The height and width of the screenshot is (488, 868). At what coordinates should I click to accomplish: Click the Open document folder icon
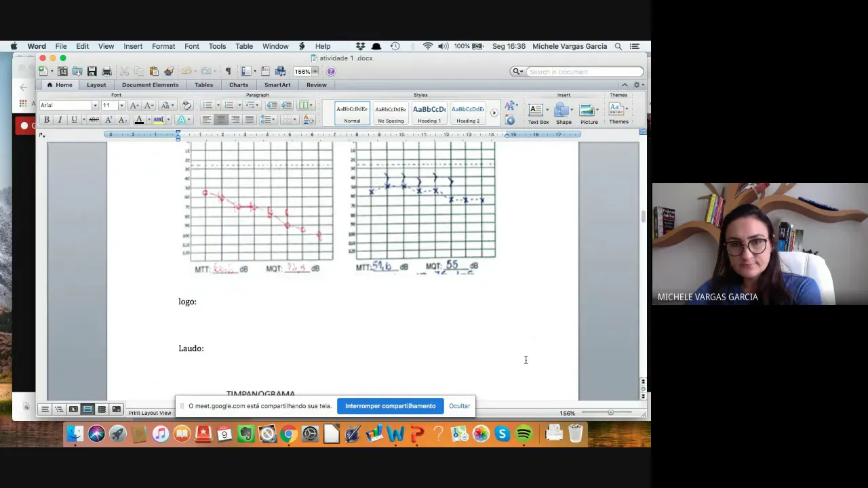(77, 71)
